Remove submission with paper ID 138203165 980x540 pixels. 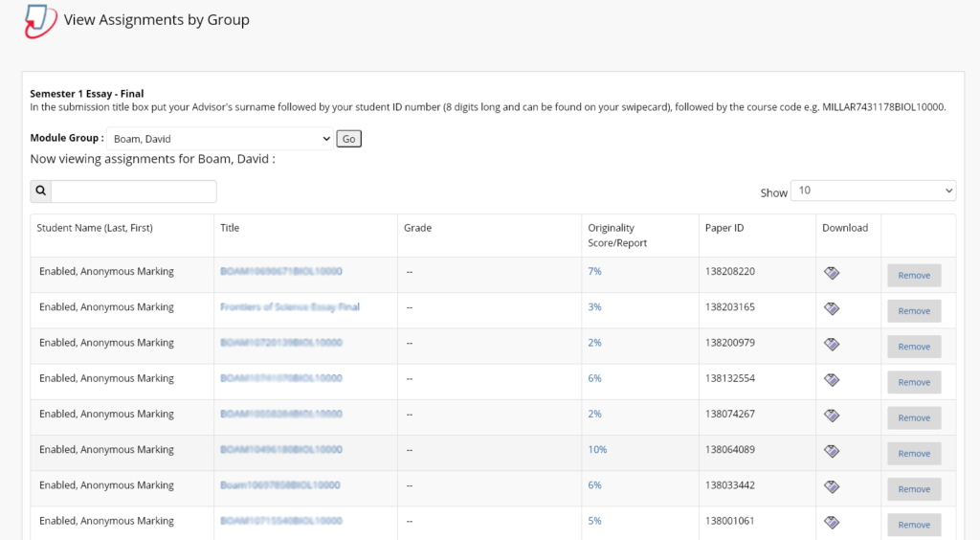pos(914,311)
